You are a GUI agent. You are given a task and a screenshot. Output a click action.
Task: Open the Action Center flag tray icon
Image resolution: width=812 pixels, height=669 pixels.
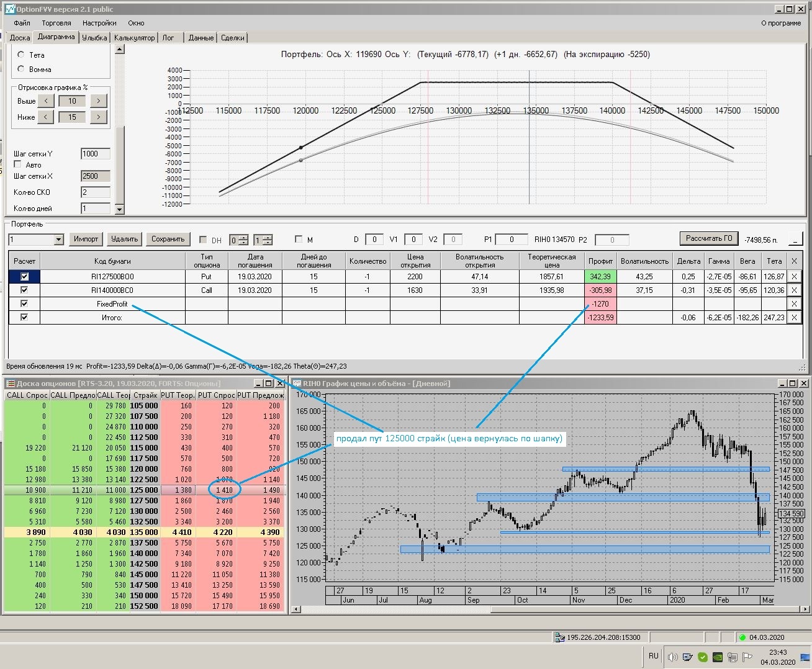click(747, 657)
